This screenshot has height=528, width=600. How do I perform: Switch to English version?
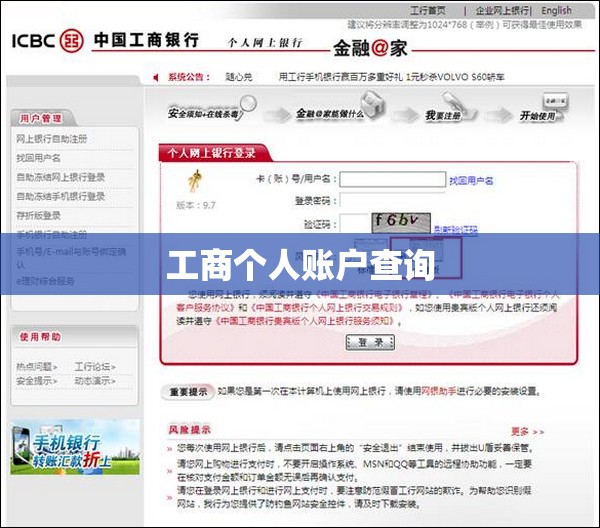[x=556, y=10]
